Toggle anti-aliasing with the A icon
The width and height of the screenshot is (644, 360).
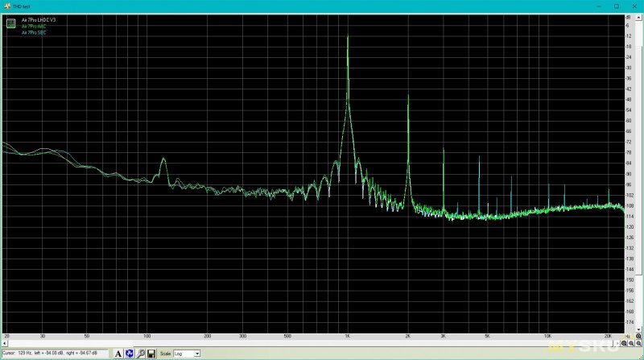point(118,354)
